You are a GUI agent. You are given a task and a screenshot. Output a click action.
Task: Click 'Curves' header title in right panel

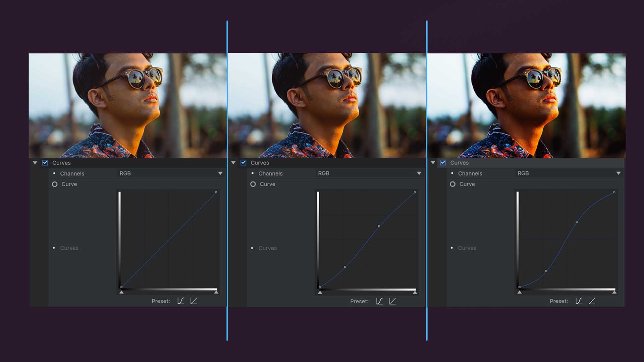460,163
